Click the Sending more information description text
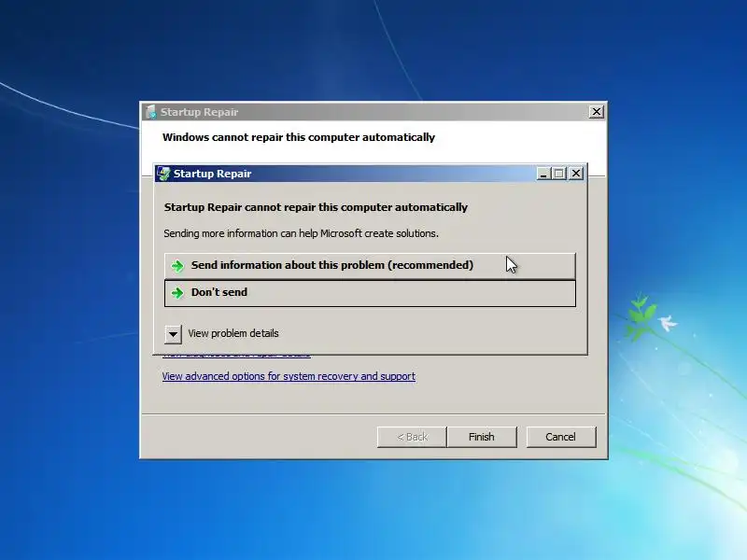Viewport: 747px width, 560px height. click(301, 233)
